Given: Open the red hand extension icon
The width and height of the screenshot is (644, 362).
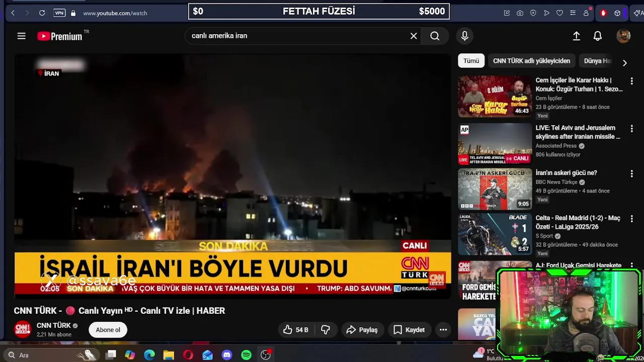Looking at the screenshot, I should click(x=603, y=13).
